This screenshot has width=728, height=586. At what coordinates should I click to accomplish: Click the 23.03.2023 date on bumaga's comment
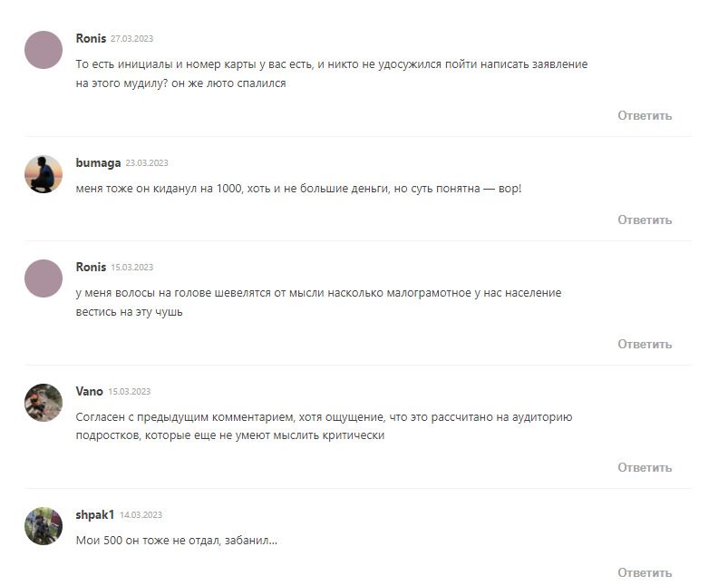[147, 163]
